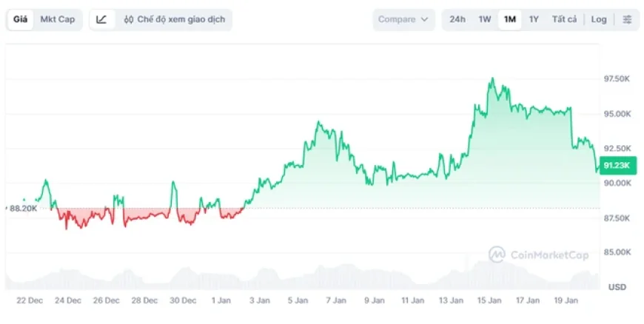Image resolution: width=644 pixels, height=324 pixels.
Task: Click the USD currency label
Action: [617, 286]
